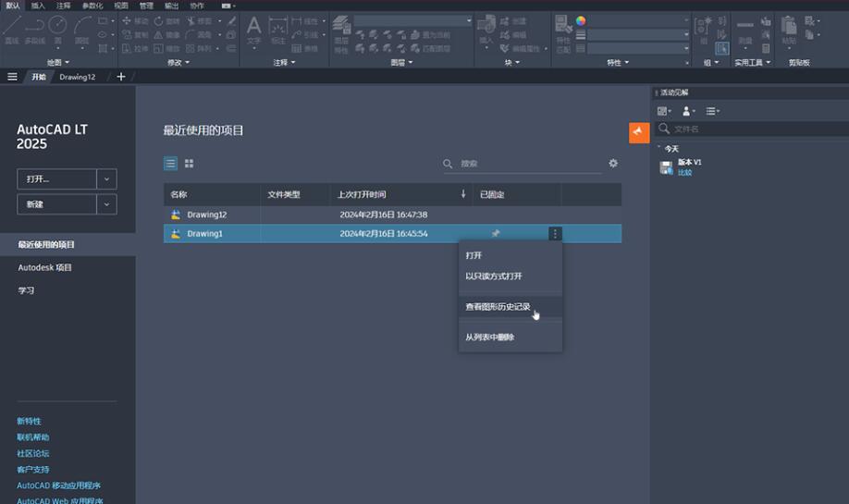Viewport: 849px width, 504px height.
Task: Switch to the Insert (插入) ribbon tab
Action: tap(38, 6)
